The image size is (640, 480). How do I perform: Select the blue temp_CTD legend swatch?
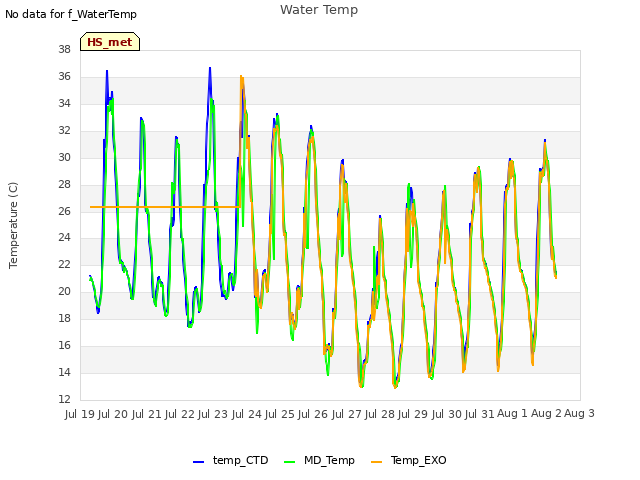point(198,462)
